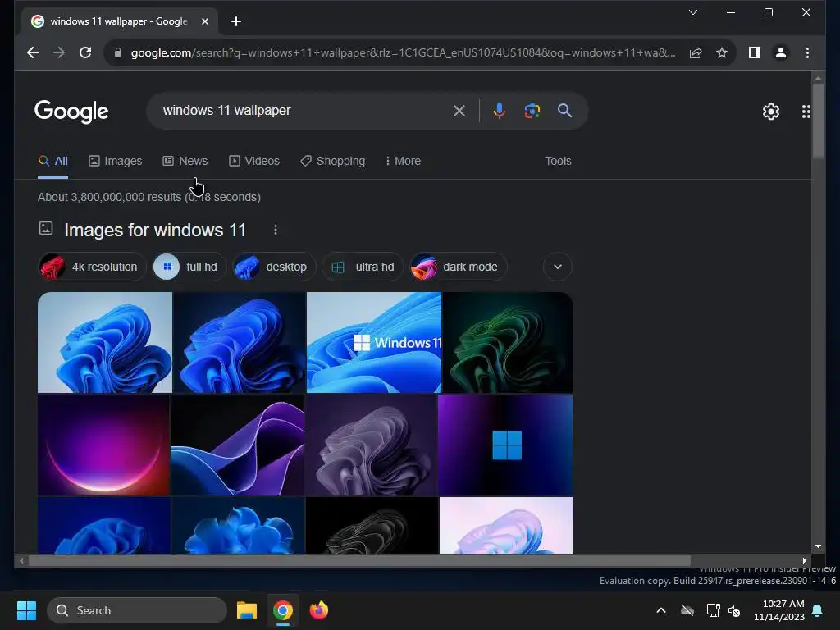
Task: Open the gray purple bloom thumbnail
Action: click(x=371, y=445)
